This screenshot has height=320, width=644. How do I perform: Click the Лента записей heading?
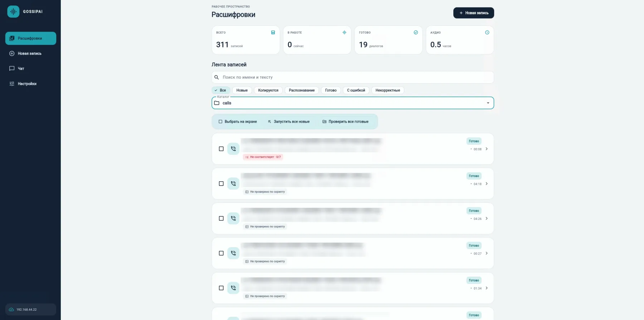(x=229, y=65)
